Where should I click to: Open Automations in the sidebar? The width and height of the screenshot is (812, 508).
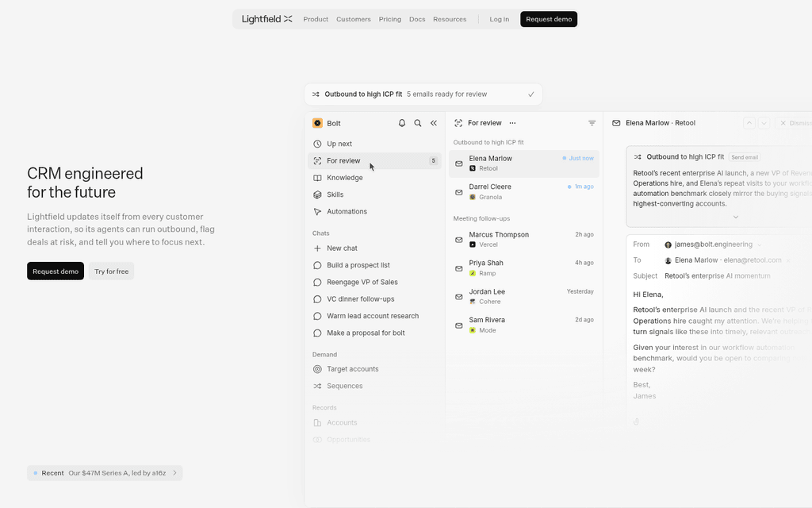(x=374, y=211)
